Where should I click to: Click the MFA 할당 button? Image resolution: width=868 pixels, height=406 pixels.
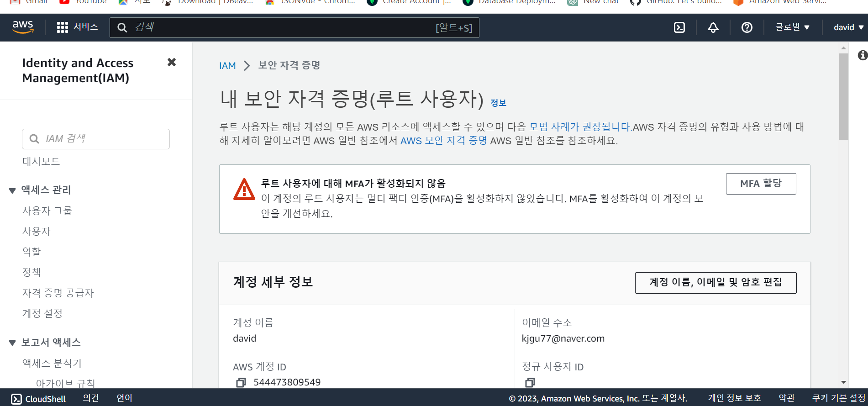coord(761,184)
